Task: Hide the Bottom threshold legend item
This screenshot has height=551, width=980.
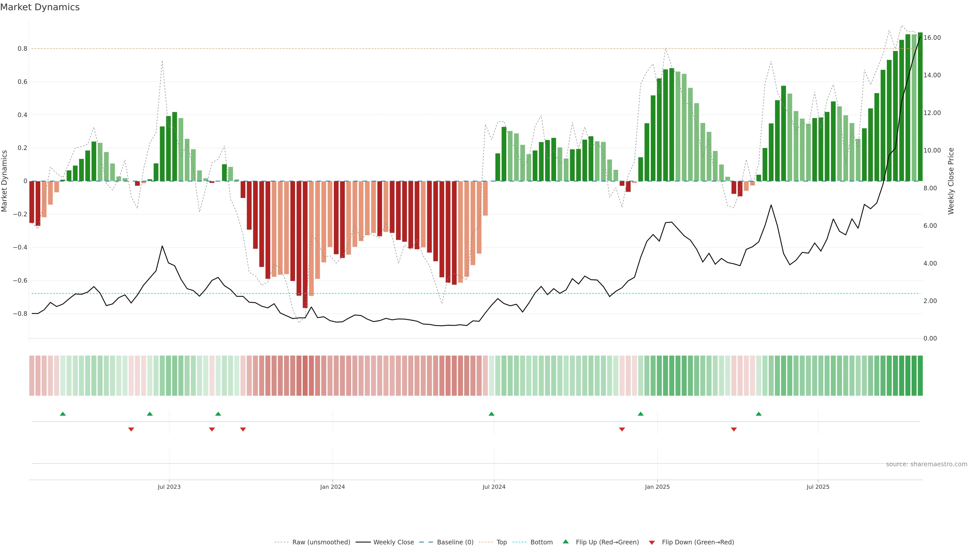Action: (x=541, y=542)
